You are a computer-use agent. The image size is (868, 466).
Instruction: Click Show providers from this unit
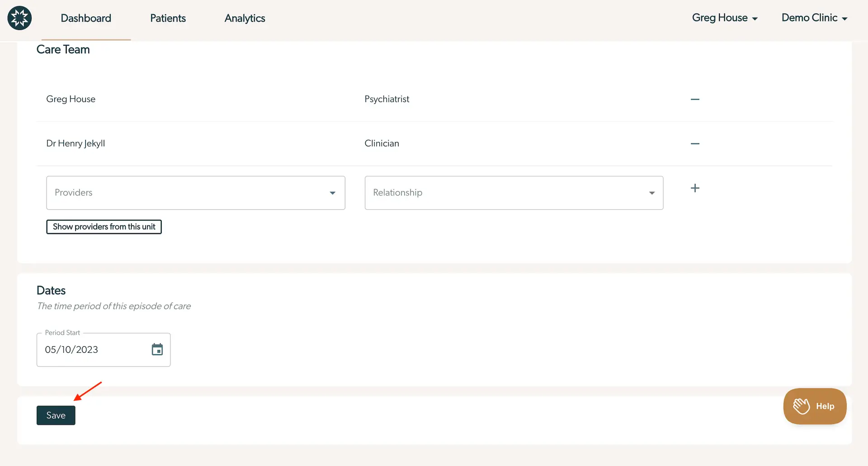(104, 227)
